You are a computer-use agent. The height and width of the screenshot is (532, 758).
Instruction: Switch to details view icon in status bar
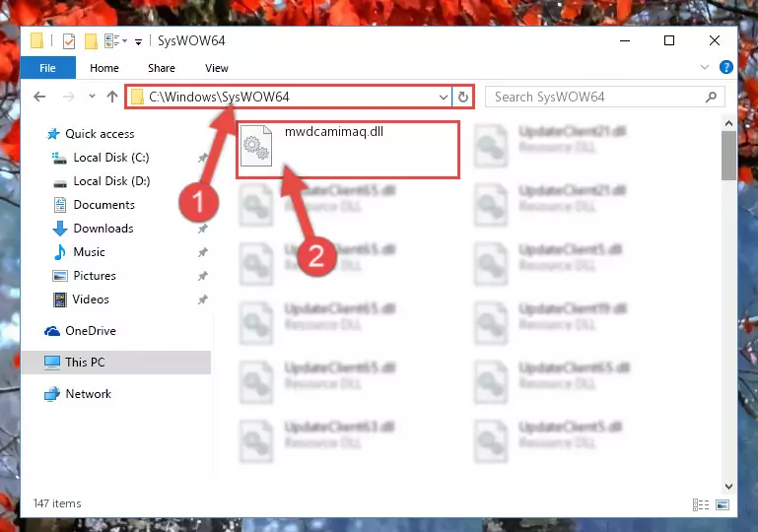point(701,505)
